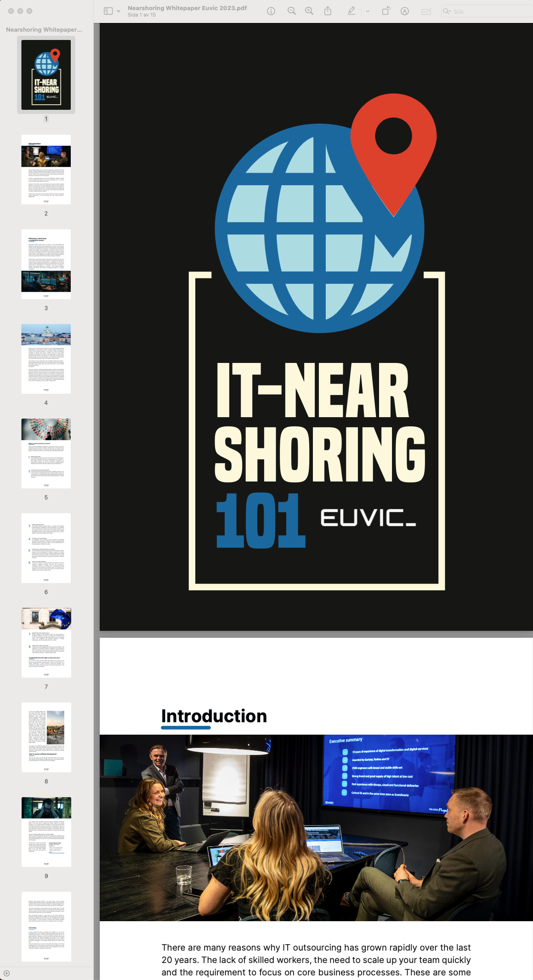Click the form filling toolbar icon
This screenshot has width=533, height=980.
pos(426,11)
